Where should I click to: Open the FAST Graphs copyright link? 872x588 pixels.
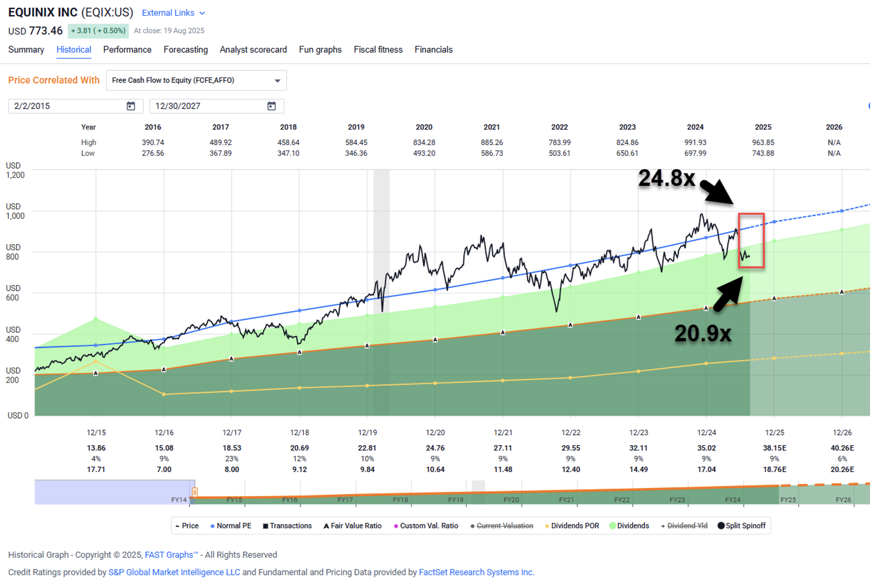click(x=171, y=555)
